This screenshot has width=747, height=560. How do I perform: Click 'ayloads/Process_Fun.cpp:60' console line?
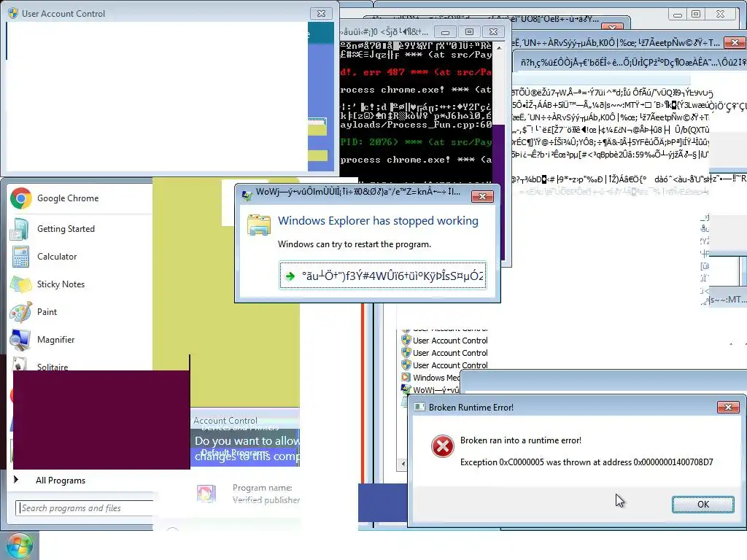point(415,125)
